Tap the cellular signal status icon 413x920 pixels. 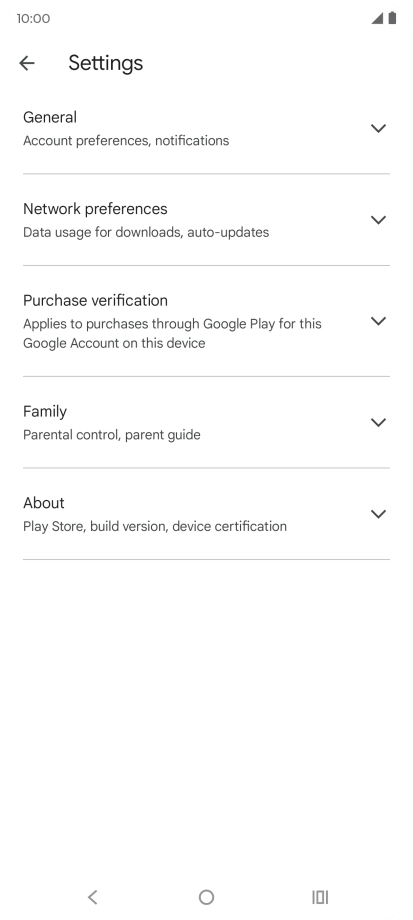[x=377, y=19]
